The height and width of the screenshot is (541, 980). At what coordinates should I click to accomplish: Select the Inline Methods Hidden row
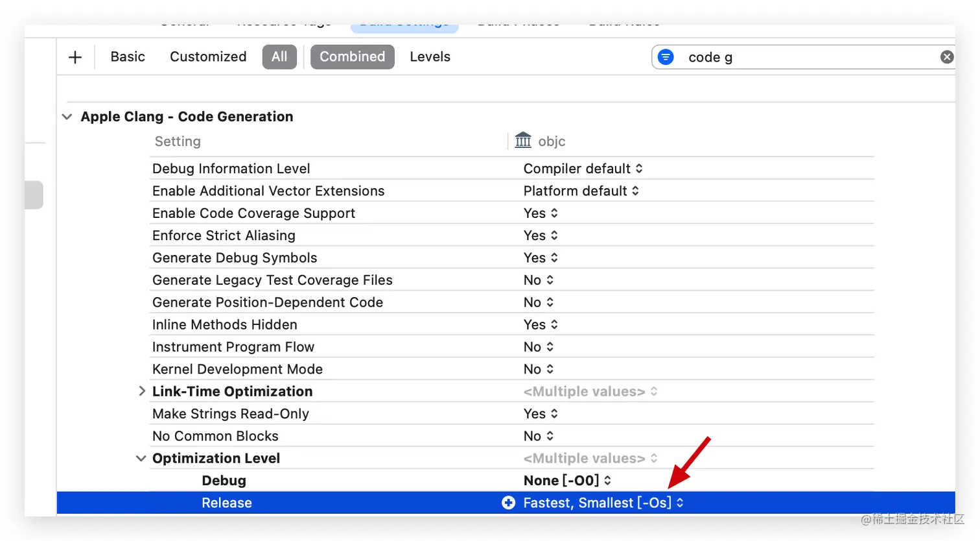tap(511, 324)
